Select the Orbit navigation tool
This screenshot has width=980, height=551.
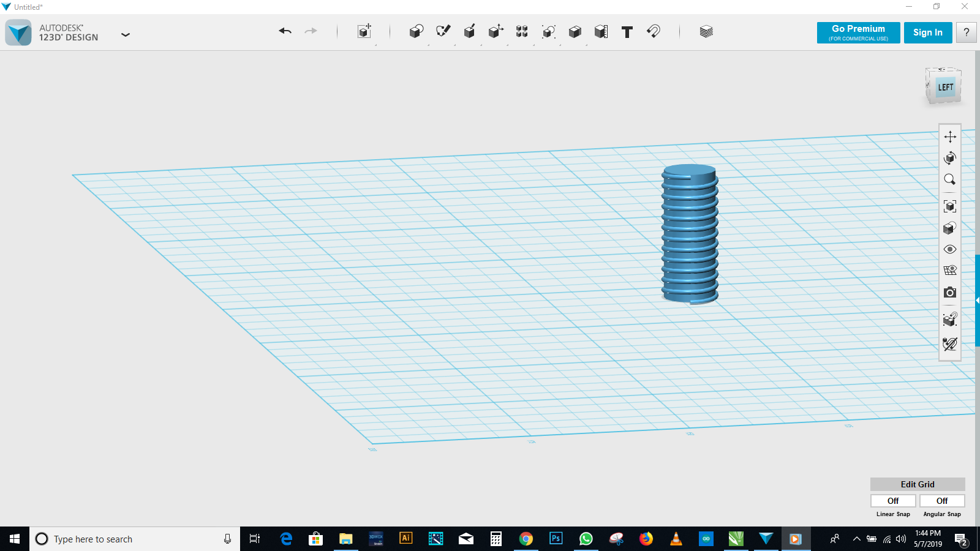point(950,158)
